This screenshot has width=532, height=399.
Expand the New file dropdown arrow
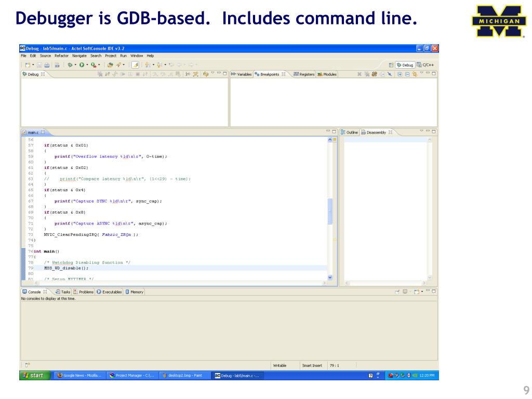pos(33,65)
